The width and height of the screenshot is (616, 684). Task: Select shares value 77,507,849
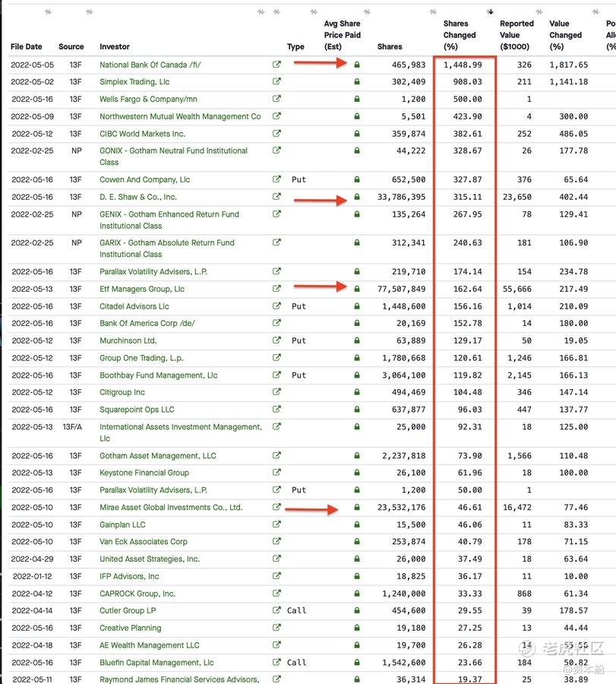tap(401, 289)
